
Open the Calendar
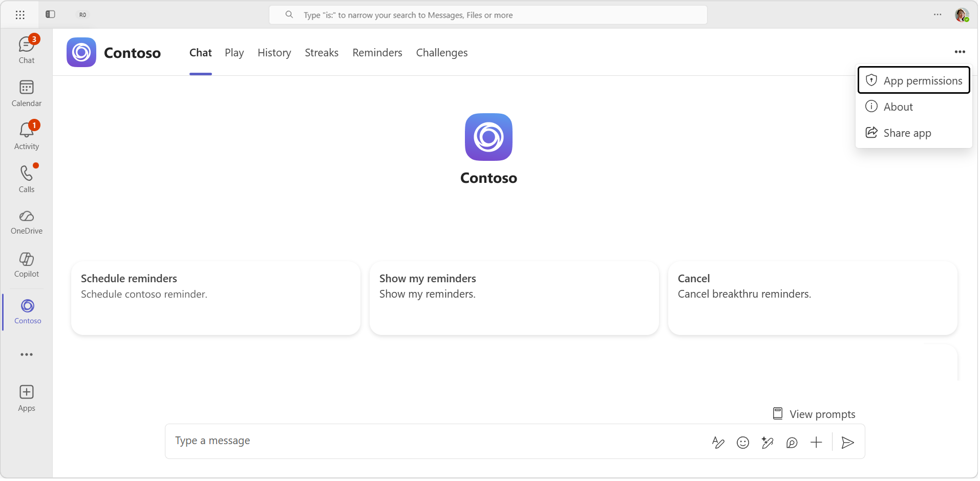click(26, 92)
